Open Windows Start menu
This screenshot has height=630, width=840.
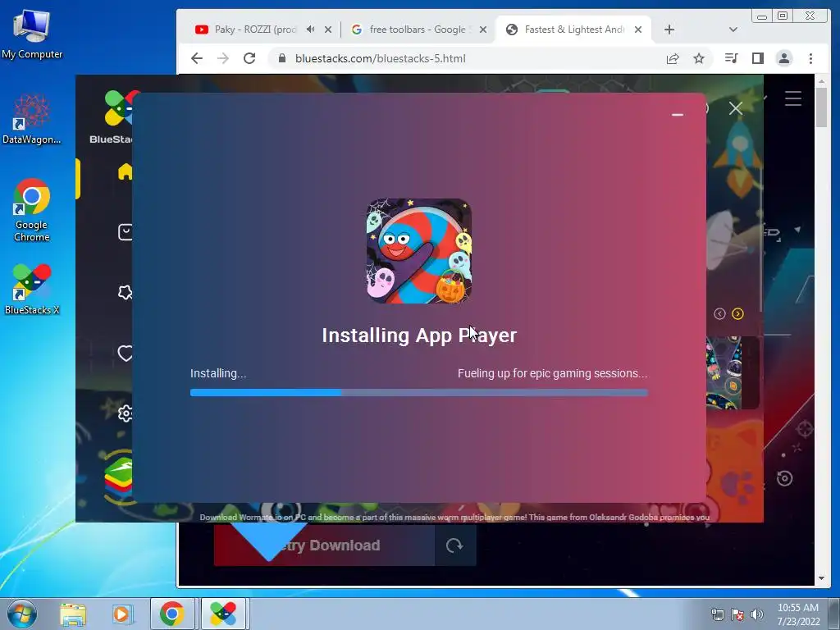[21, 614]
